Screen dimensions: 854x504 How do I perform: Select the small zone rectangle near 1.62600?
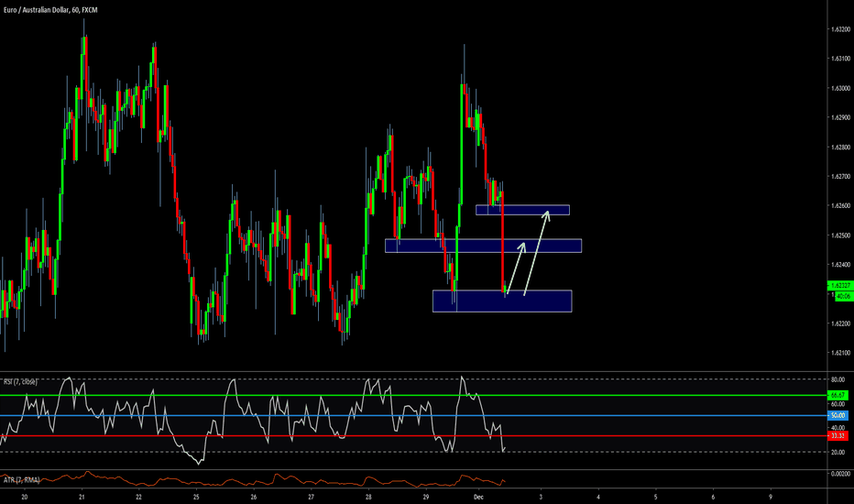coord(522,210)
